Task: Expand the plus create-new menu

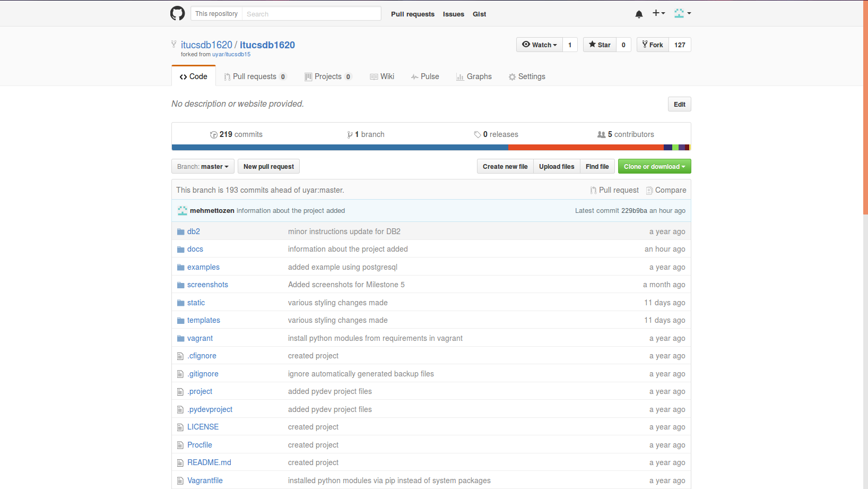Action: click(658, 13)
